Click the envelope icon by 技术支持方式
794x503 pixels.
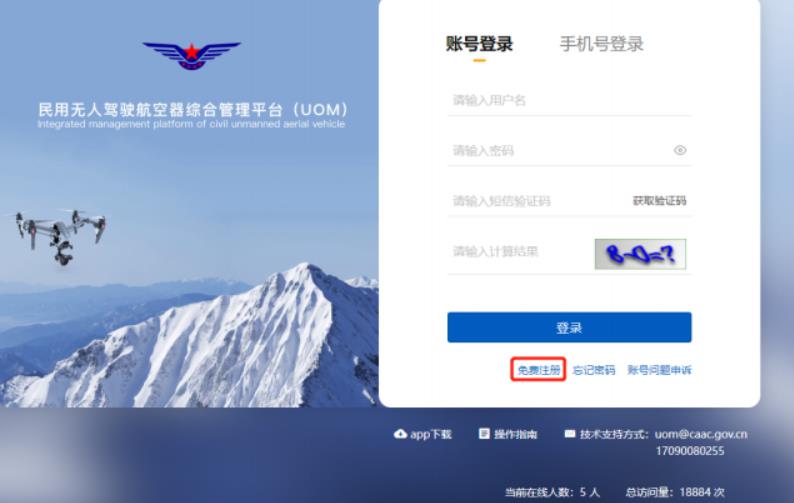(570, 434)
